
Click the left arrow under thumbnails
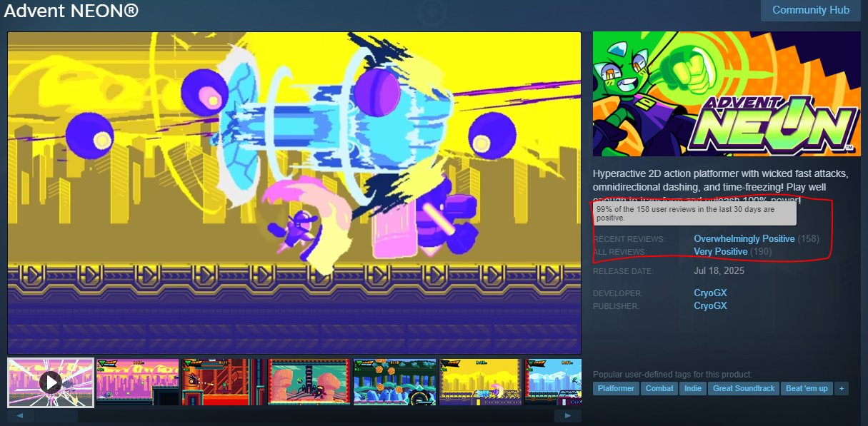[x=20, y=415]
